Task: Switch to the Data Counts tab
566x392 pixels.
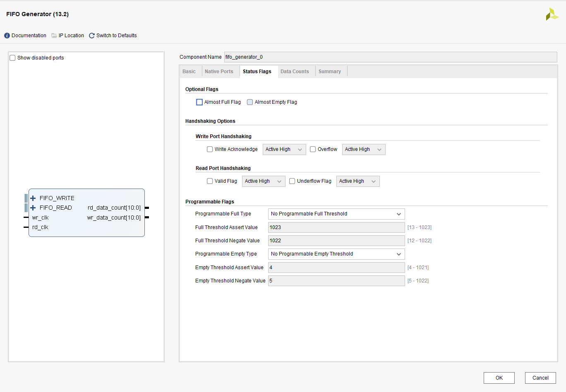Action: (295, 72)
